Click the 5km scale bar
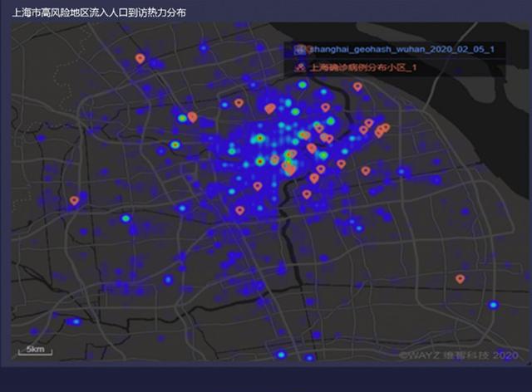The image size is (532, 392). (37, 350)
